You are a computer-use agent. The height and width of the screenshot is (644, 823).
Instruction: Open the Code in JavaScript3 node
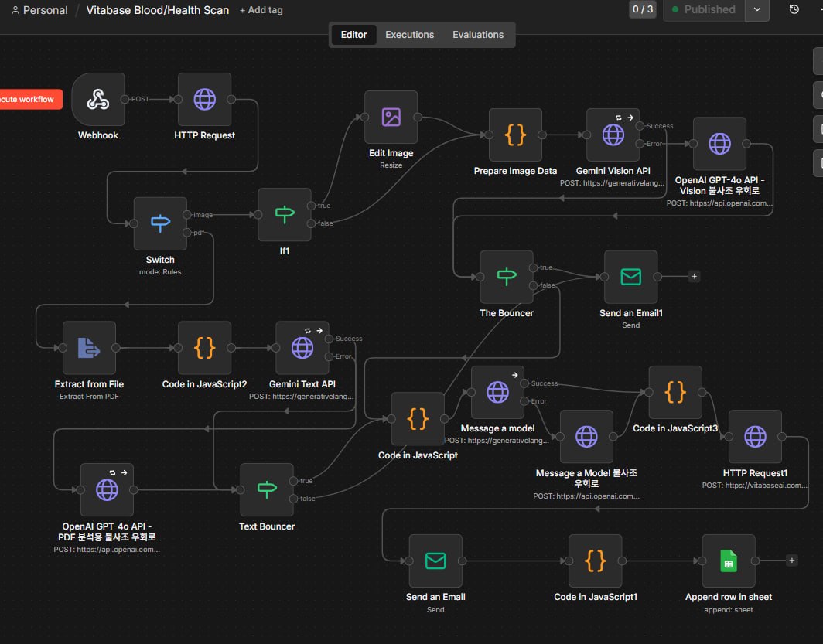(675, 392)
